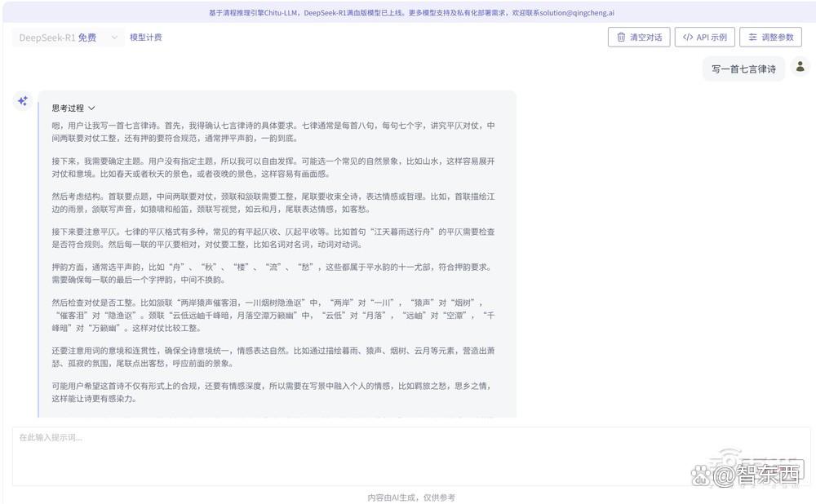Click paragraph starting 嗯，用户让我写一首七言律诗
Image resolution: width=816 pixels, height=504 pixels.
tap(273, 131)
